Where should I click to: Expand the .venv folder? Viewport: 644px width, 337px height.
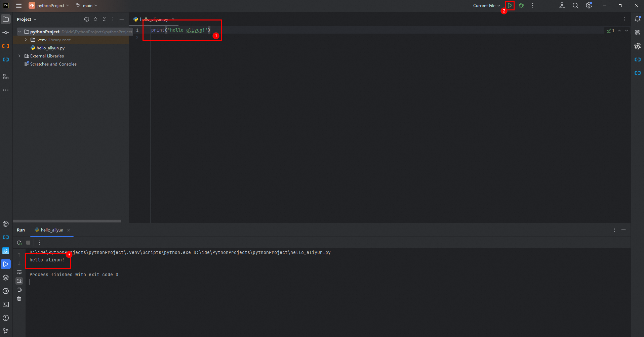[x=26, y=40]
